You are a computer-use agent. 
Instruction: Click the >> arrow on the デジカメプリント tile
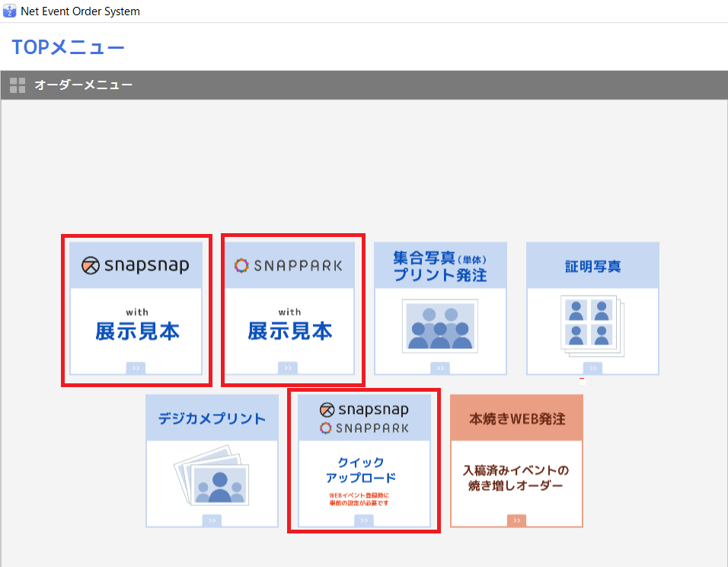tap(212, 521)
